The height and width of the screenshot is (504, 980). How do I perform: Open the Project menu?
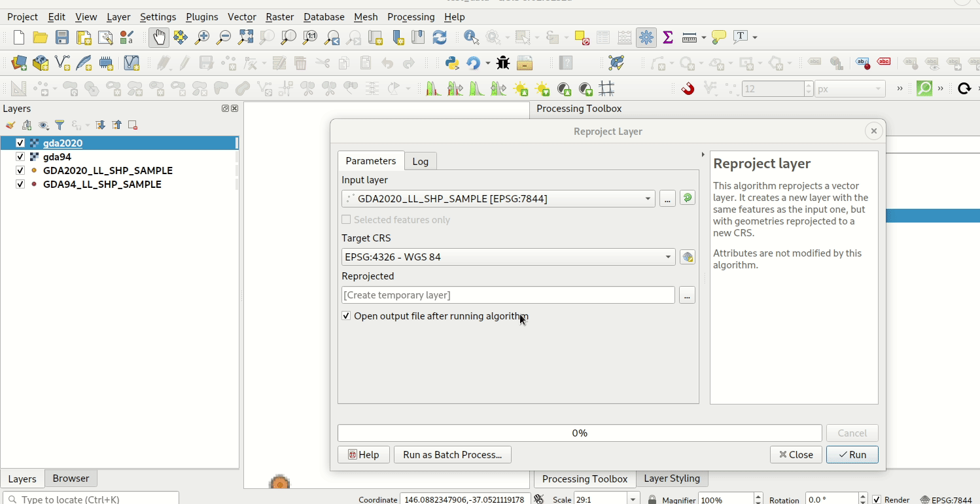click(x=22, y=17)
